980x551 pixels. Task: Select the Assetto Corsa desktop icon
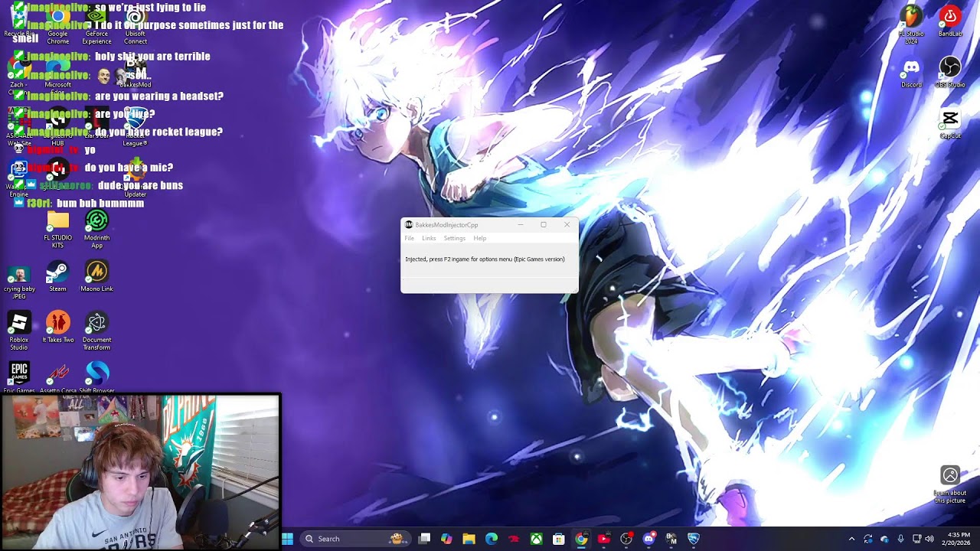[58, 378]
